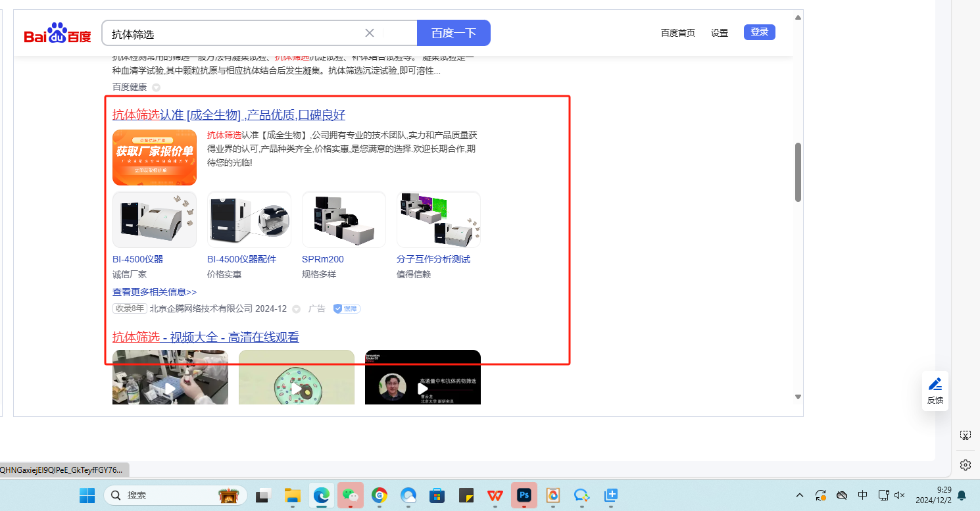Click the BI-4500仪器 text link
The width and height of the screenshot is (980, 511).
click(x=137, y=259)
